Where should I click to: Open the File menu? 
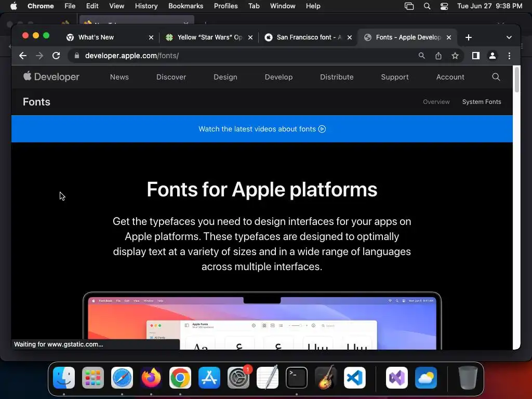70,6
